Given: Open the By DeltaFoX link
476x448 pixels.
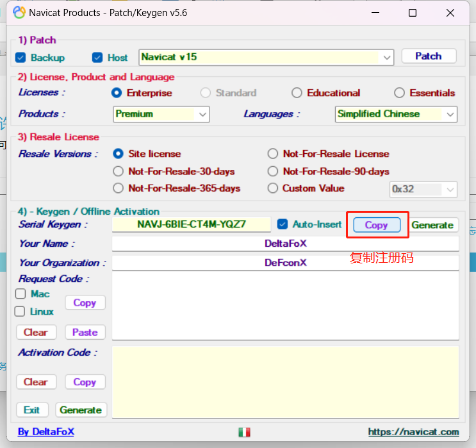Looking at the screenshot, I should click(x=45, y=432).
